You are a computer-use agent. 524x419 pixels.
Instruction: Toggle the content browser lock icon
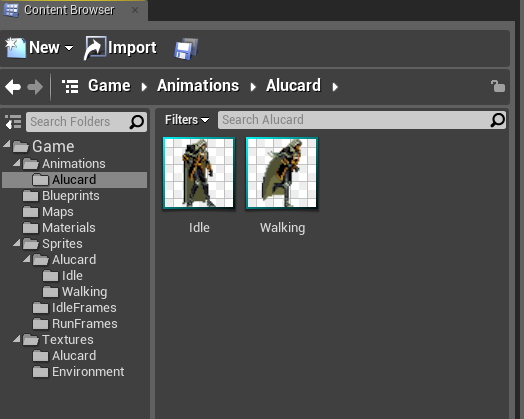pos(498,86)
